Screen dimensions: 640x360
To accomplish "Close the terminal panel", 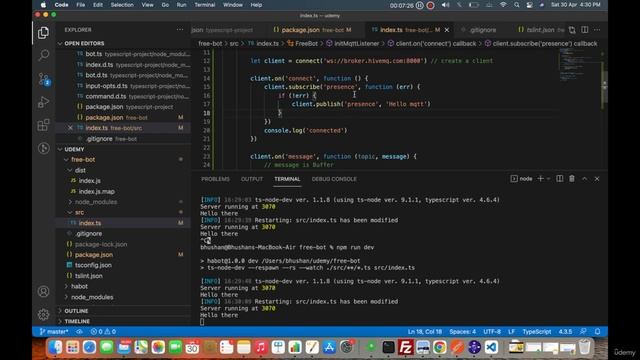I will 597,179.
